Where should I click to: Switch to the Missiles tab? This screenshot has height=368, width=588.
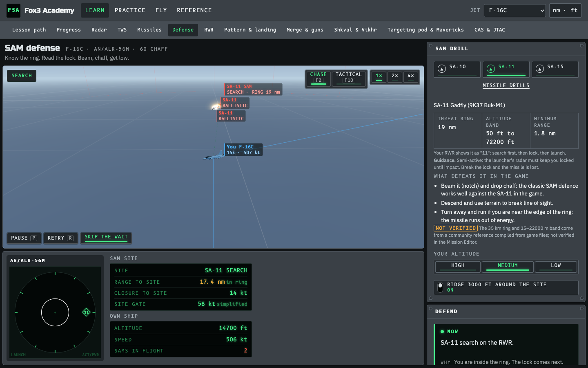pos(149,30)
